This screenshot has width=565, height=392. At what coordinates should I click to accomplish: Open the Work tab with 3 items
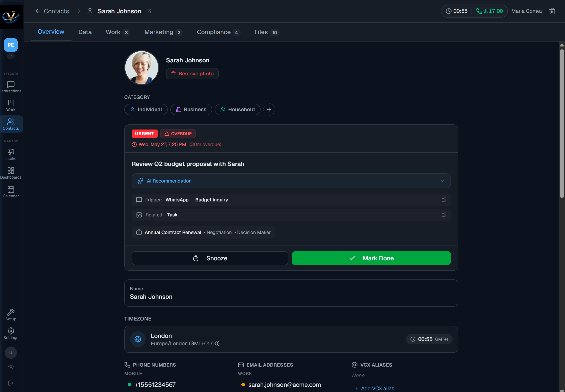[x=118, y=32]
